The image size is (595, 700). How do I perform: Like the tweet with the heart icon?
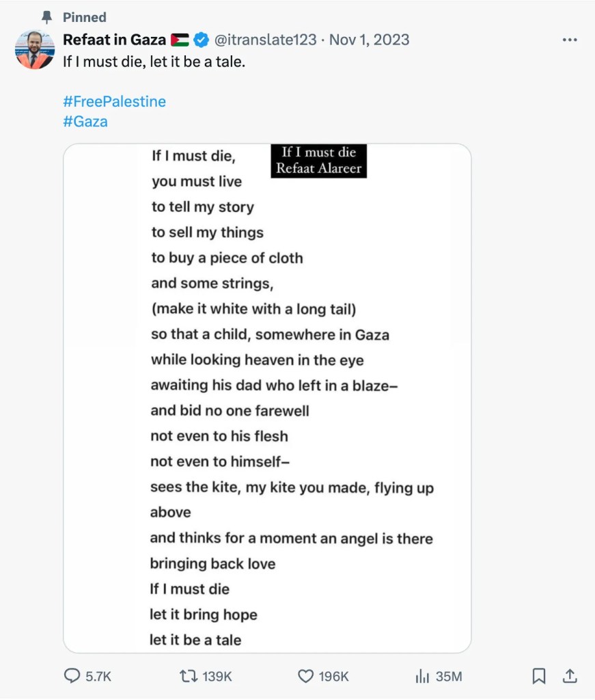(x=305, y=676)
